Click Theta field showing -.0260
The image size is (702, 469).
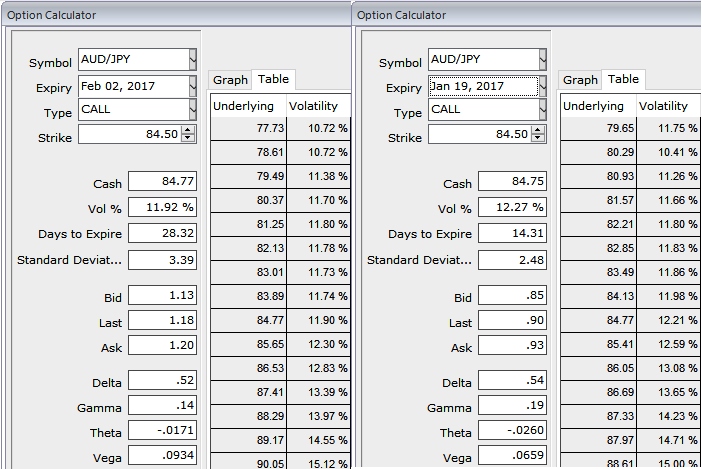[x=513, y=431]
